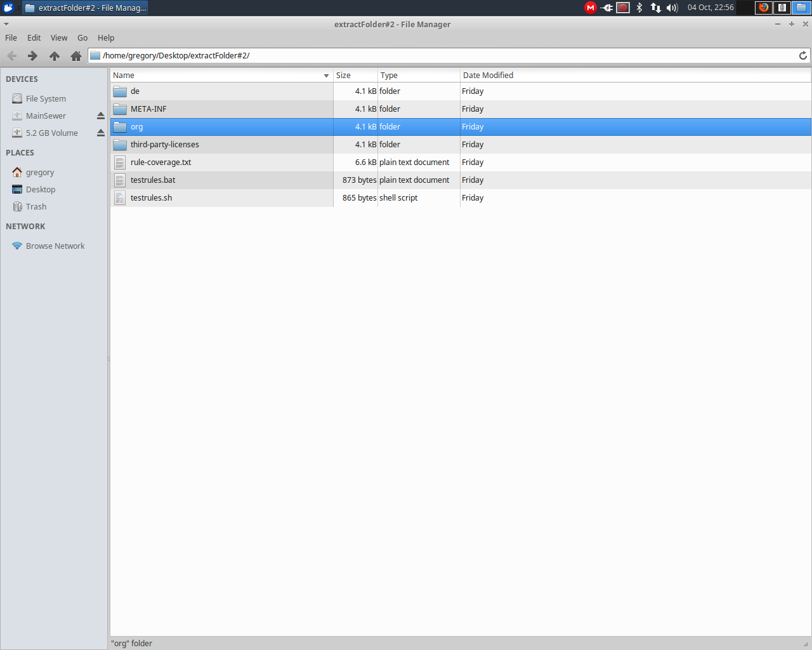Go back with the left arrow button
This screenshot has height=650, width=812.
(11, 56)
